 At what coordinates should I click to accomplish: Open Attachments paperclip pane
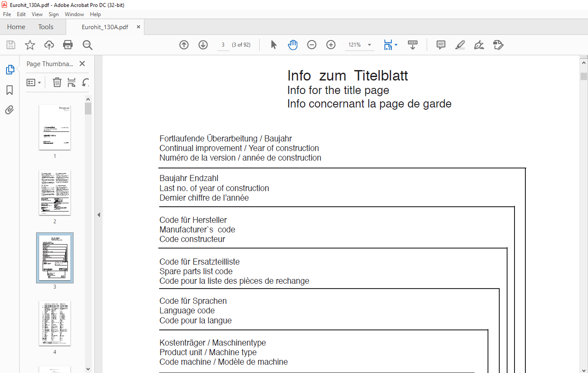click(x=10, y=110)
